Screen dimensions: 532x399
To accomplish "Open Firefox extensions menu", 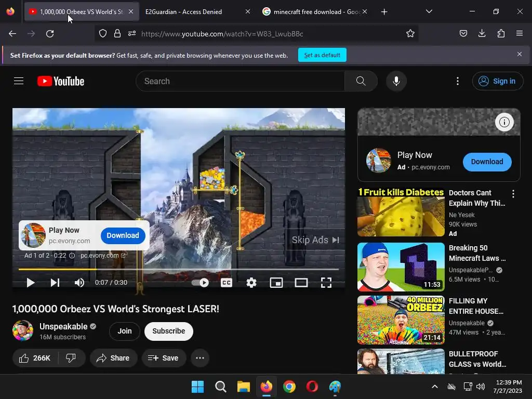I will coord(501,33).
